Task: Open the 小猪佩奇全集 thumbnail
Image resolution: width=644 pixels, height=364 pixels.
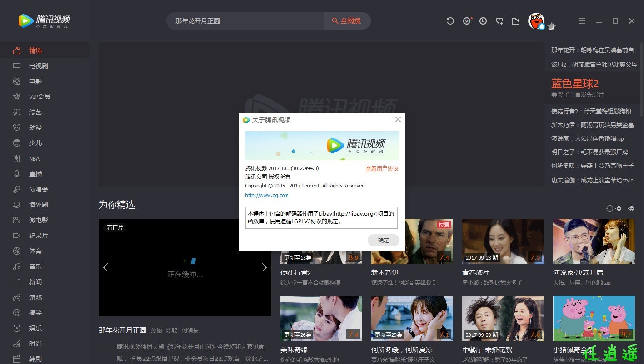Action: tap(594, 319)
